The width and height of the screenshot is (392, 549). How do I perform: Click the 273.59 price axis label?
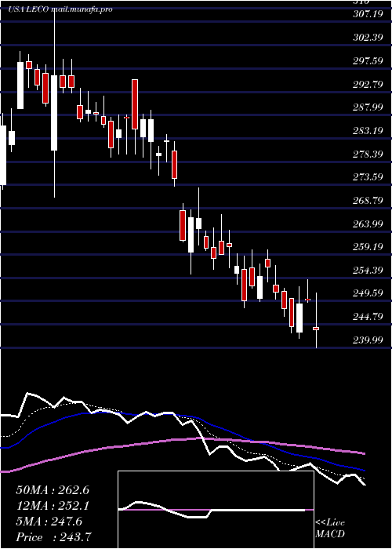pyautogui.click(x=368, y=177)
